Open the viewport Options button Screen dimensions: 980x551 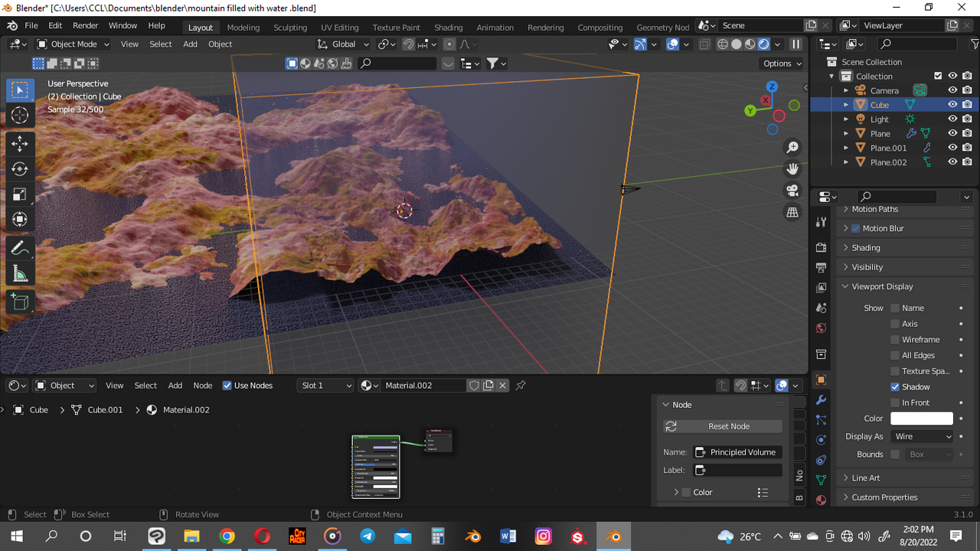coord(782,64)
